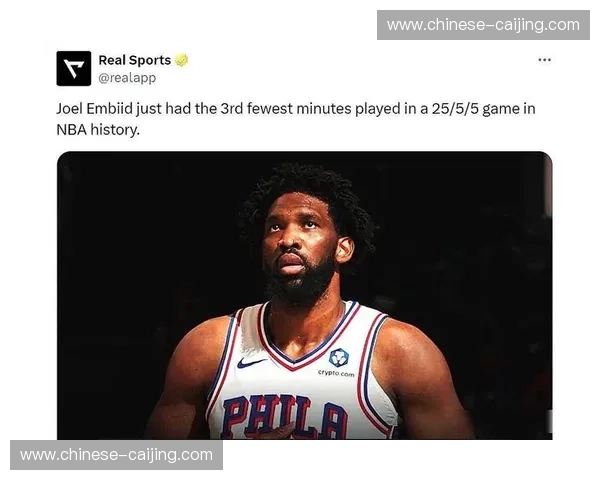Click the bottom www.chinese-caijing.com watermark
This screenshot has width=600, height=480.
point(116,455)
